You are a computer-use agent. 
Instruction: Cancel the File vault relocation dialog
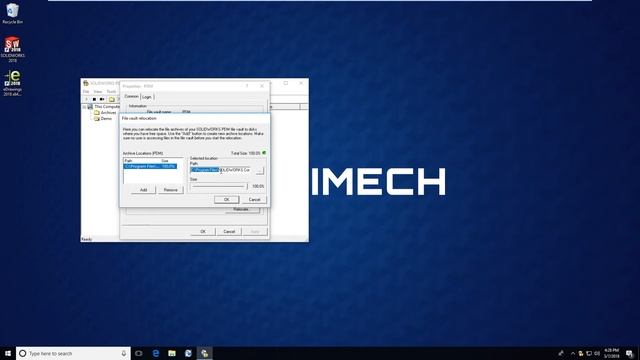click(254, 200)
